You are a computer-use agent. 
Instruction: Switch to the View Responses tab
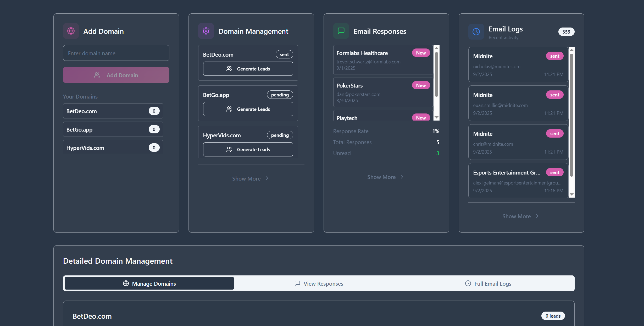click(319, 284)
